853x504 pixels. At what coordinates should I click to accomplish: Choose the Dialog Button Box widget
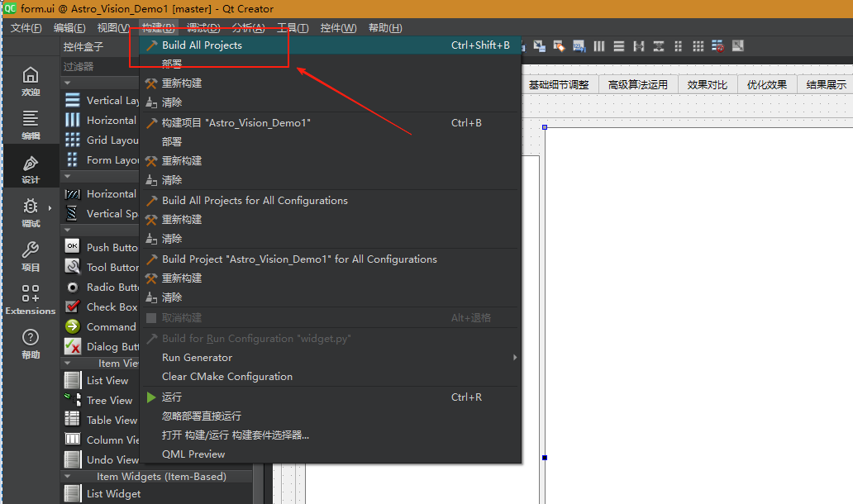pyautogui.click(x=101, y=346)
